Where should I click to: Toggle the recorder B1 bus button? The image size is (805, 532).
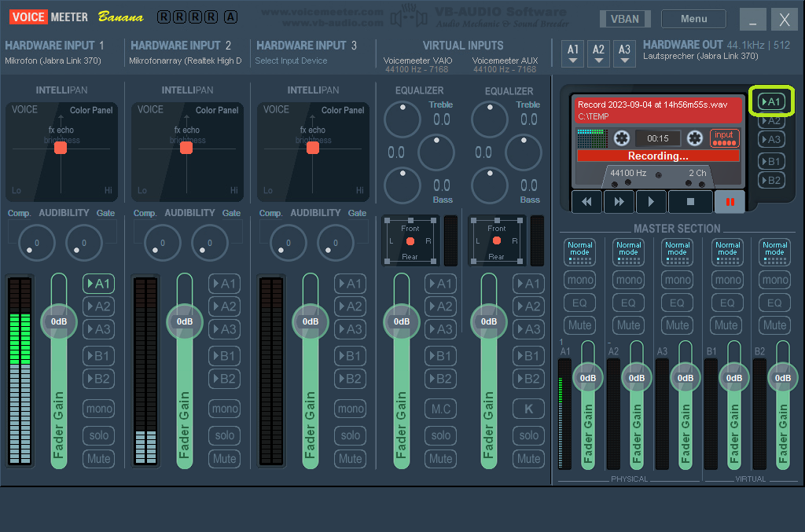tap(771, 161)
